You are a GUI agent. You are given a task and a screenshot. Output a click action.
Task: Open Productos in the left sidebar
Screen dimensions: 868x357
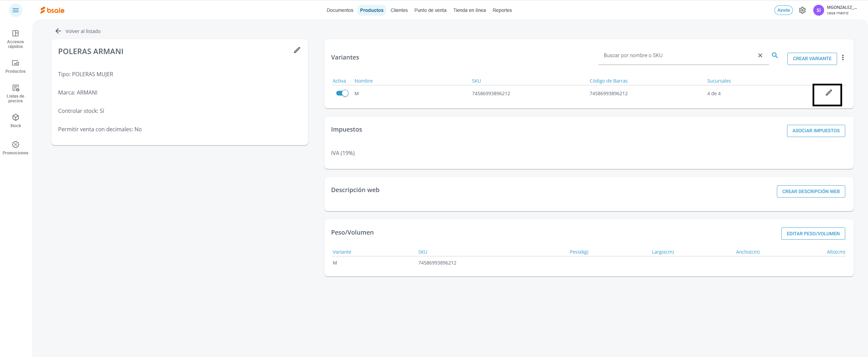15,66
